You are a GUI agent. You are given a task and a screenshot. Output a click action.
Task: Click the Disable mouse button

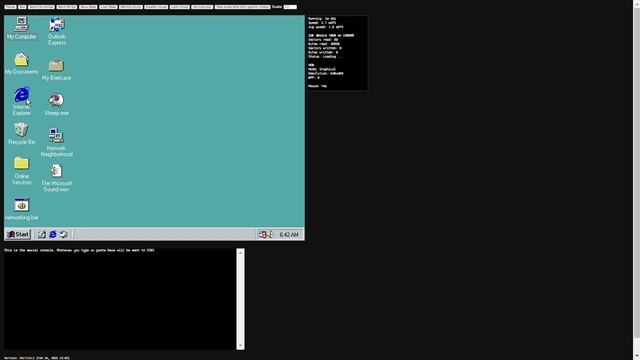tap(156, 7)
